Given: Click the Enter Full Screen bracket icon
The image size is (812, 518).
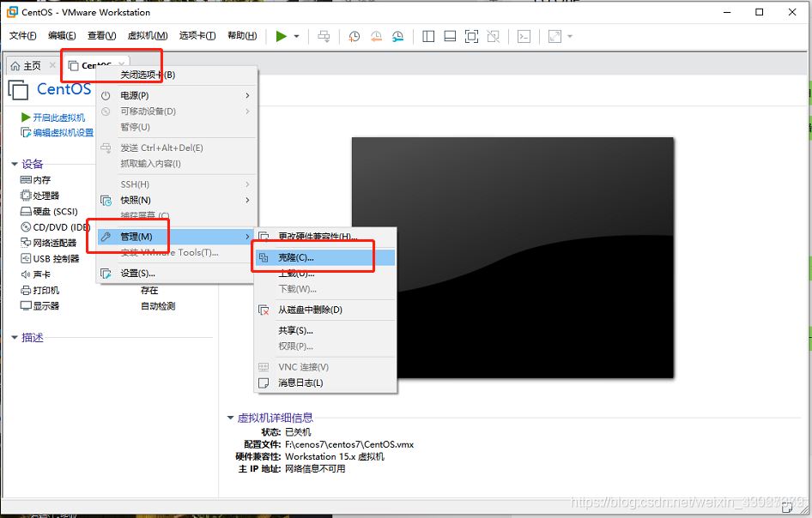Looking at the screenshot, I should pyautogui.click(x=471, y=36).
